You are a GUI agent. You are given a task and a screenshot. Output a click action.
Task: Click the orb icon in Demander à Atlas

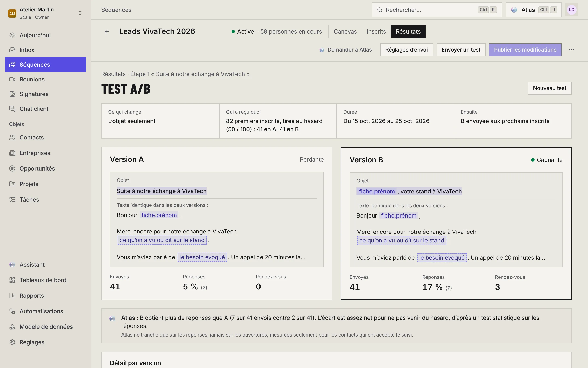pos(322,50)
